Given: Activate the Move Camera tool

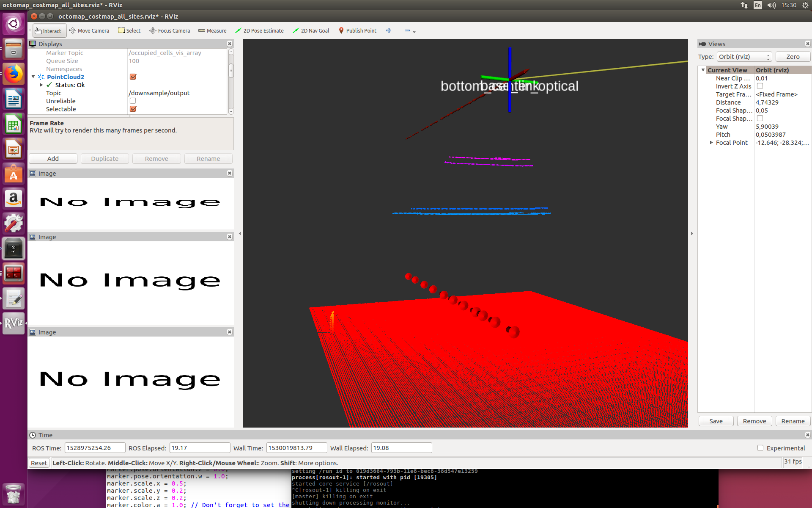Looking at the screenshot, I should click(x=89, y=30).
